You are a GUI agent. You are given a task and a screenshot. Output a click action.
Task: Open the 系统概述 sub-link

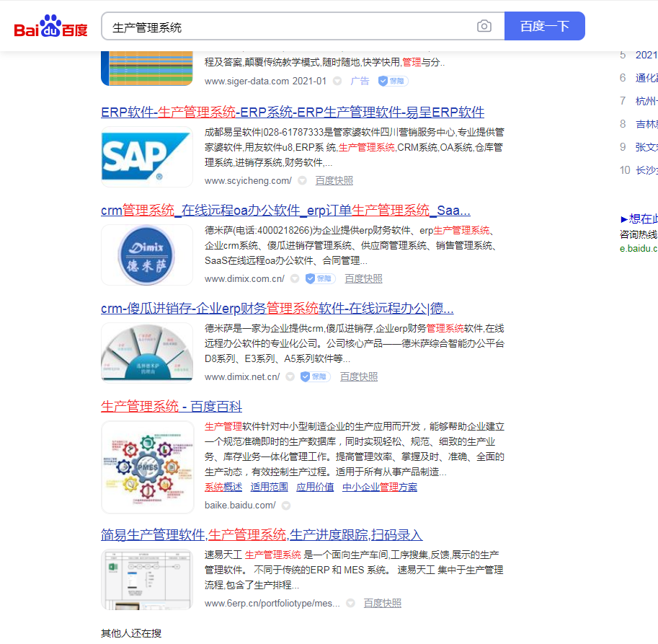[x=223, y=487]
